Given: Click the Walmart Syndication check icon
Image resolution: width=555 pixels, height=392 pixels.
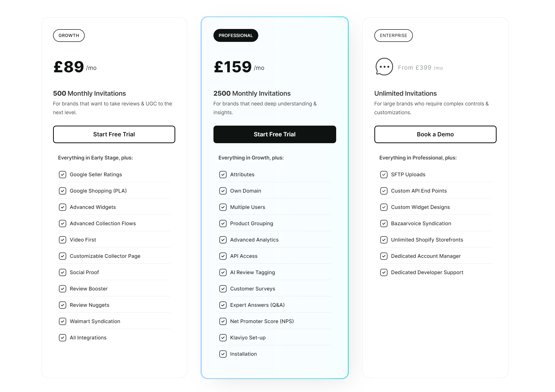Looking at the screenshot, I should pos(63,321).
